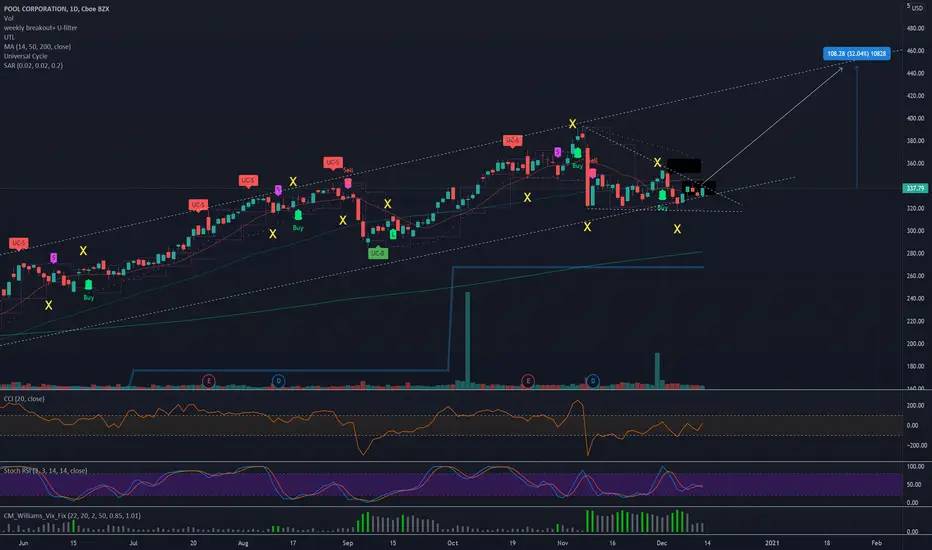Image resolution: width=932 pixels, height=550 pixels.
Task: Click the Oct date axis label
Action: (x=452, y=543)
